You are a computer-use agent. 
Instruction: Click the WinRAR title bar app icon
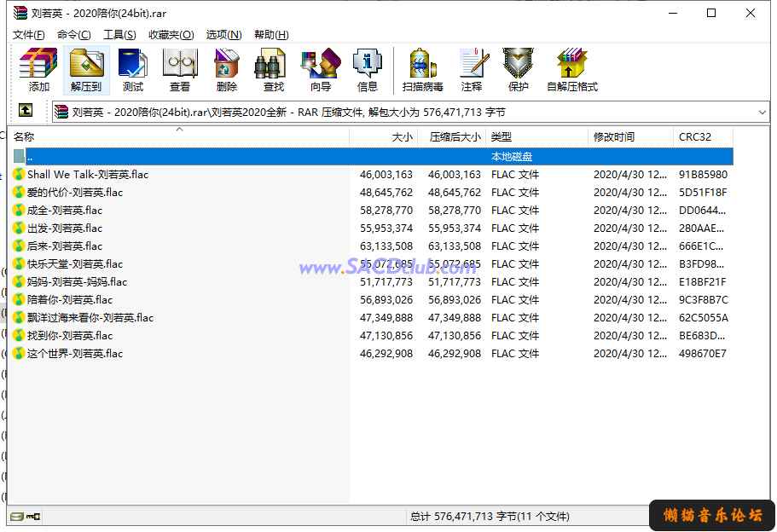(20, 13)
